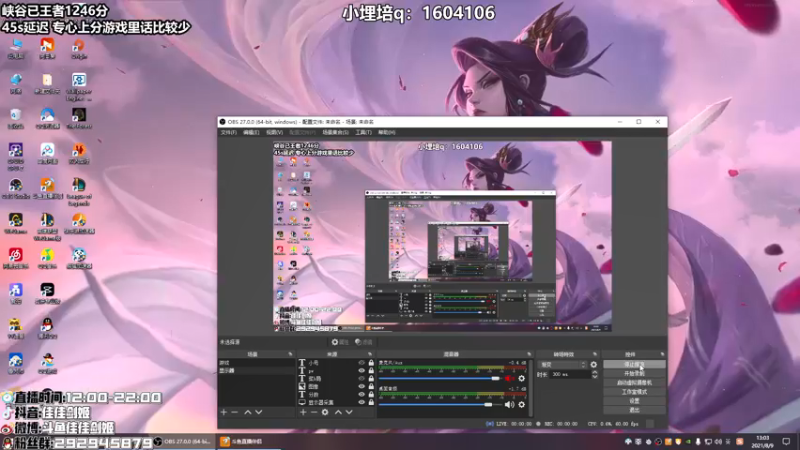
Task: Click the 停止推流 stop streaming button
Action: click(634, 364)
